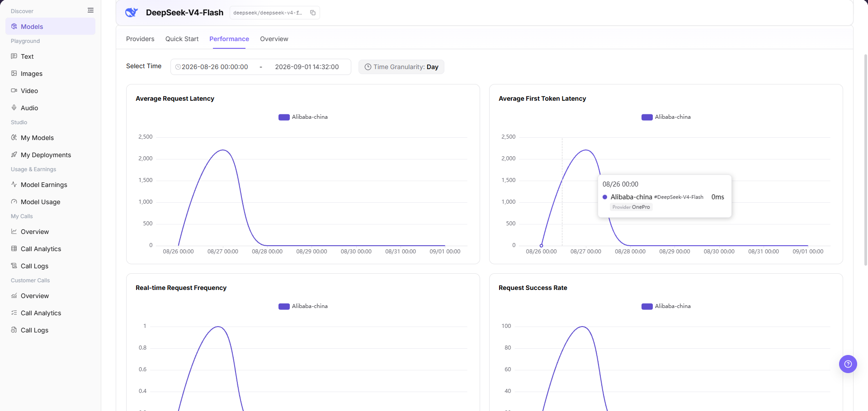The width and height of the screenshot is (868, 411).
Task: Select the Performance tab
Action: click(x=229, y=39)
